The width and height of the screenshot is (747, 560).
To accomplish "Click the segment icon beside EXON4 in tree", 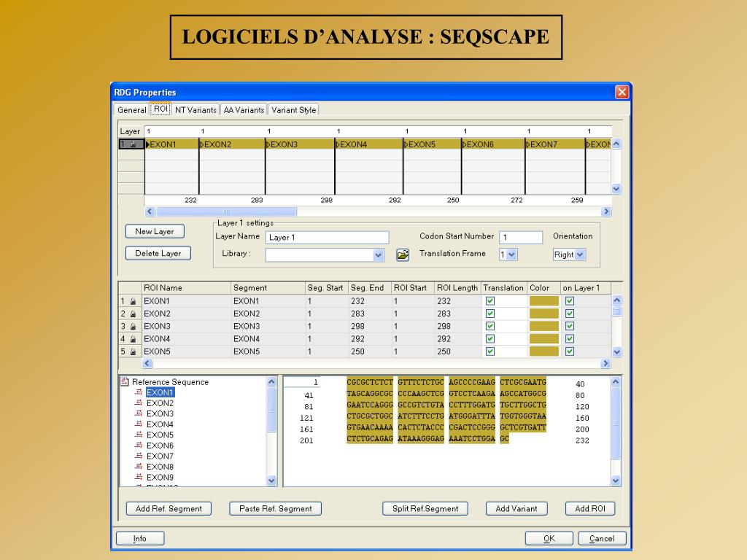I will (139, 424).
